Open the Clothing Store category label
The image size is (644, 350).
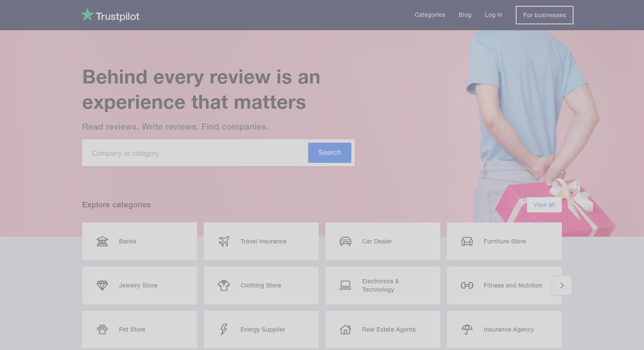pyautogui.click(x=261, y=285)
